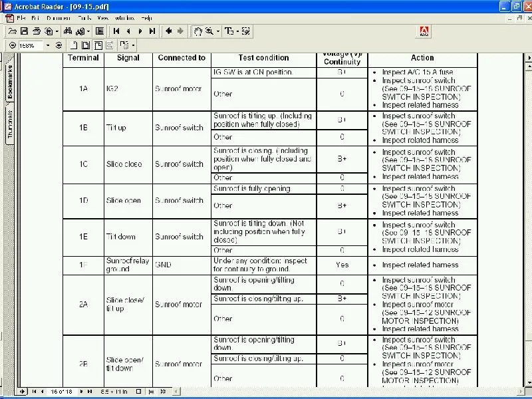Screen dimensions: 532x399
Task: Select the Hand tool
Action: click(x=198, y=31)
